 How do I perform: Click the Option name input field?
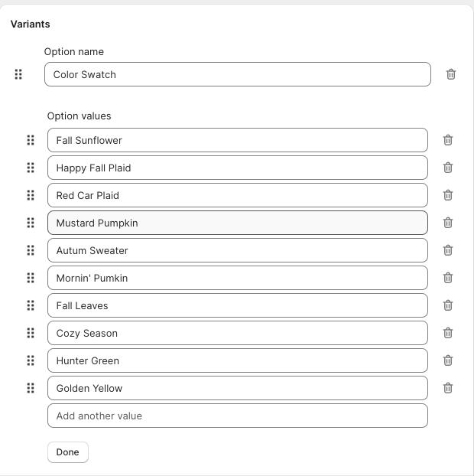(x=237, y=74)
